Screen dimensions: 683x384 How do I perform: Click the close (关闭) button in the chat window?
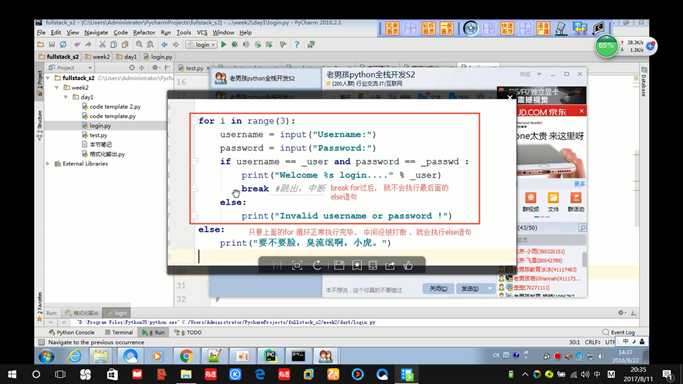tap(438, 289)
